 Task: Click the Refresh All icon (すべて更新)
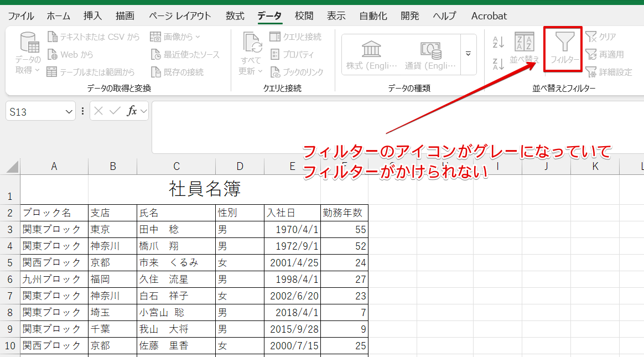[251, 53]
